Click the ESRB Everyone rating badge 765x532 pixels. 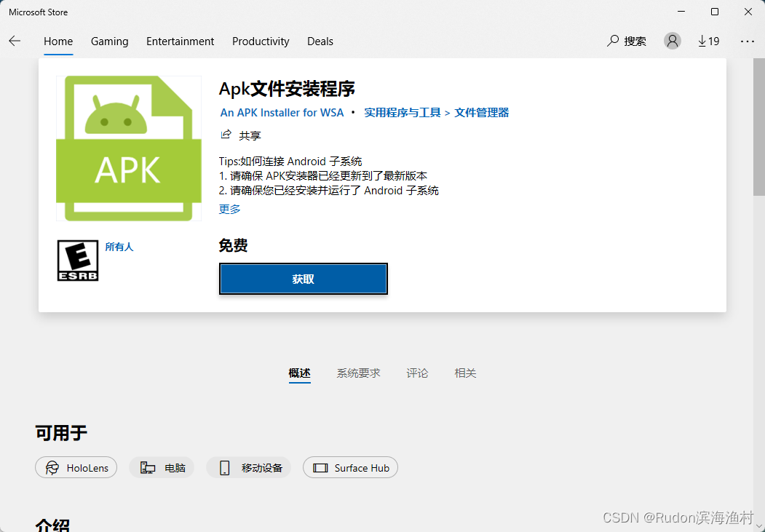[78, 261]
